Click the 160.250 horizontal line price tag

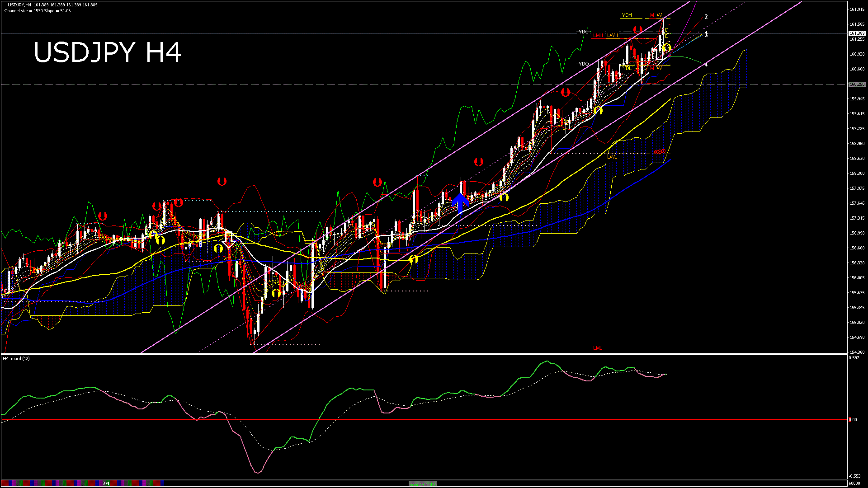click(857, 84)
